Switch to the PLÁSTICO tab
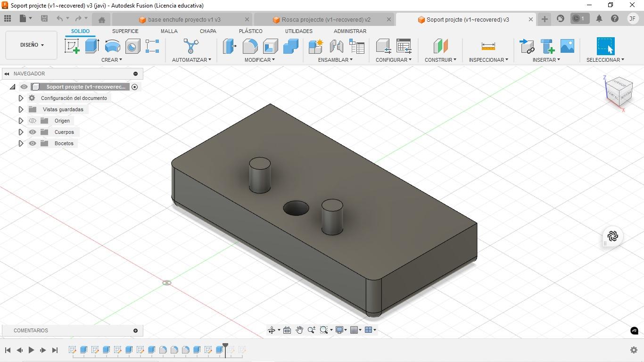Image resolution: width=644 pixels, height=362 pixels. click(251, 31)
